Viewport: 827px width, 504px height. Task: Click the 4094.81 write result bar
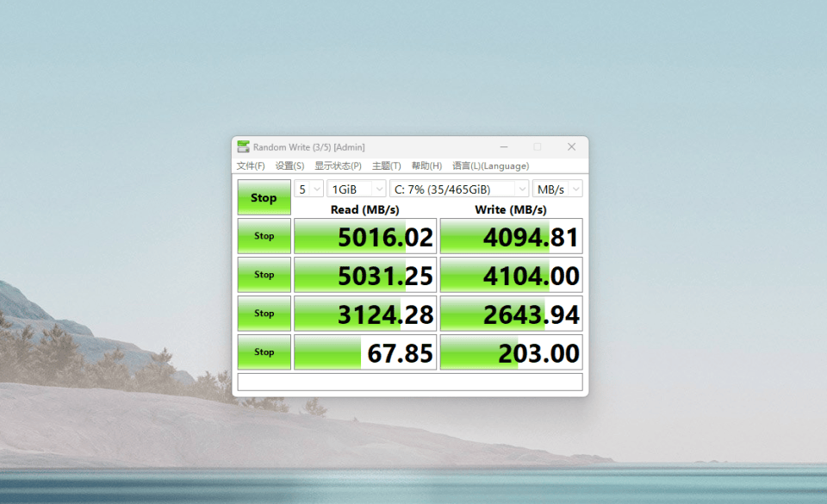(x=511, y=236)
